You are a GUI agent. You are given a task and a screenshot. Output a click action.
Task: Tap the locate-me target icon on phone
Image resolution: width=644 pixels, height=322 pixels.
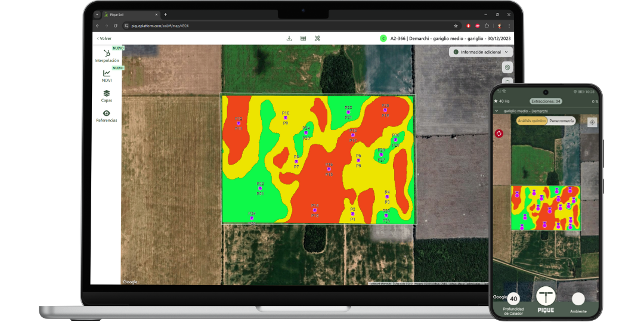coord(592,122)
